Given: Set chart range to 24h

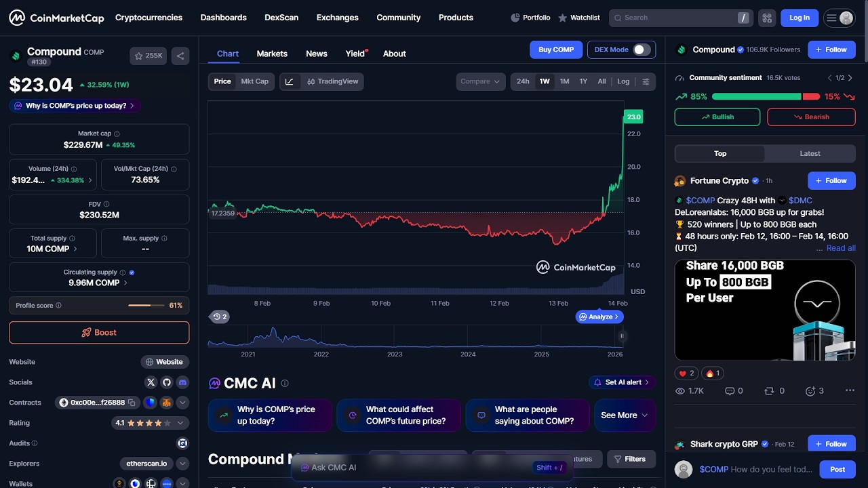Looking at the screenshot, I should pyautogui.click(x=523, y=81).
